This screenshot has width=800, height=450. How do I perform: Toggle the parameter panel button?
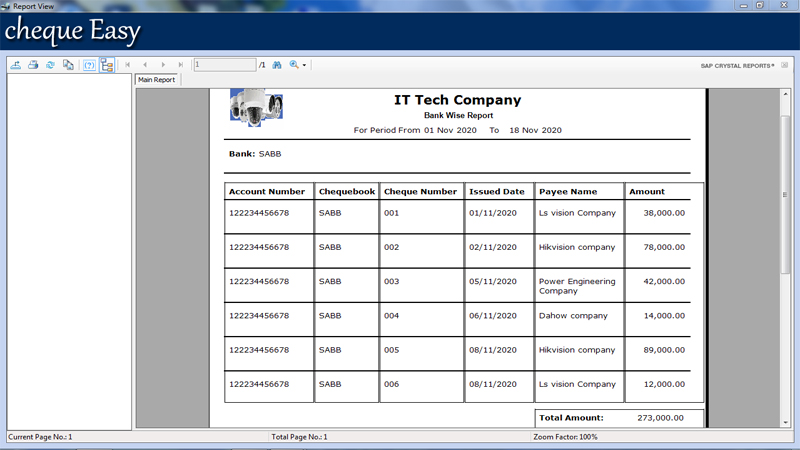click(x=89, y=65)
